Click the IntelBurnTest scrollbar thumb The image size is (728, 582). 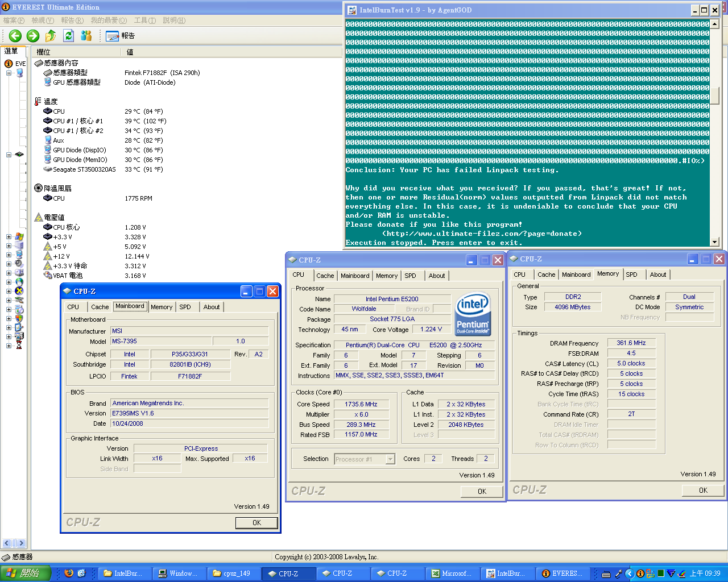coord(715,95)
